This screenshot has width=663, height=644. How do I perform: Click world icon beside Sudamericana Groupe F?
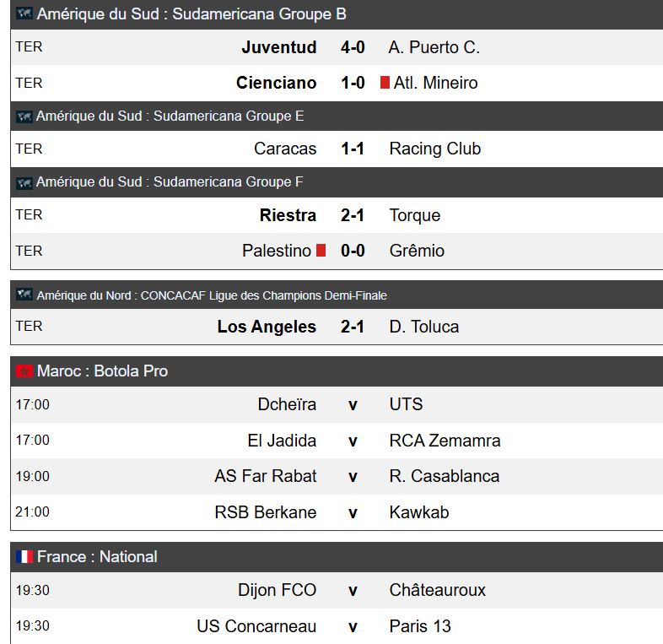pyautogui.click(x=24, y=182)
